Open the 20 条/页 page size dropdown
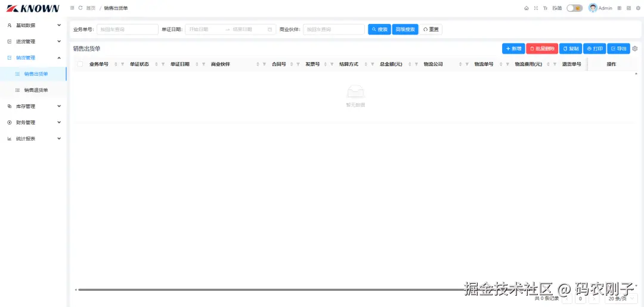644x307 pixels. click(x=621, y=299)
